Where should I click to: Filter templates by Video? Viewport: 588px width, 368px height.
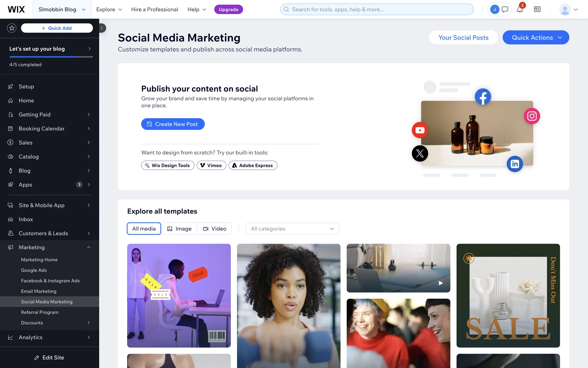(x=214, y=228)
